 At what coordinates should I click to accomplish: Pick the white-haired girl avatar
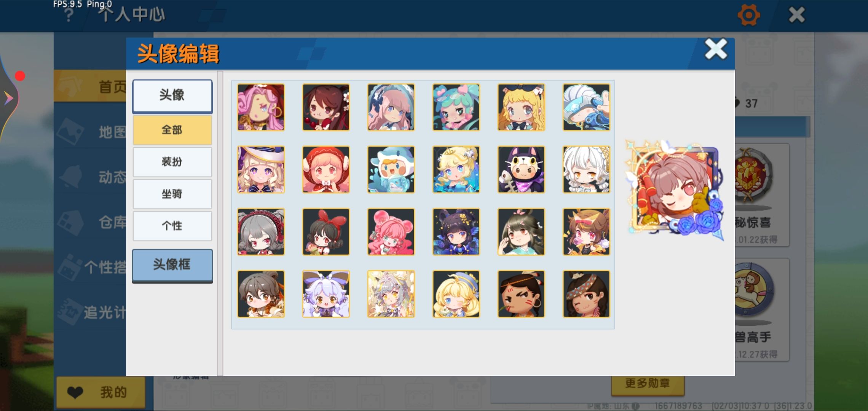[586, 169]
